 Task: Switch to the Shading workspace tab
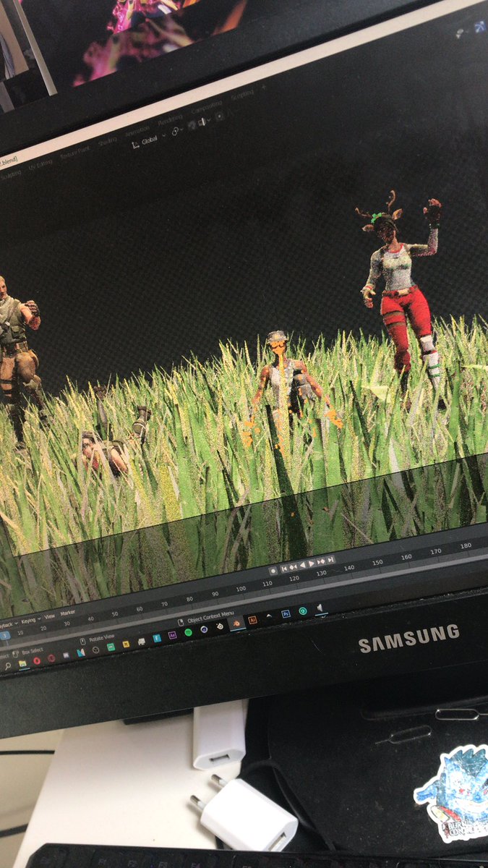coord(108,140)
